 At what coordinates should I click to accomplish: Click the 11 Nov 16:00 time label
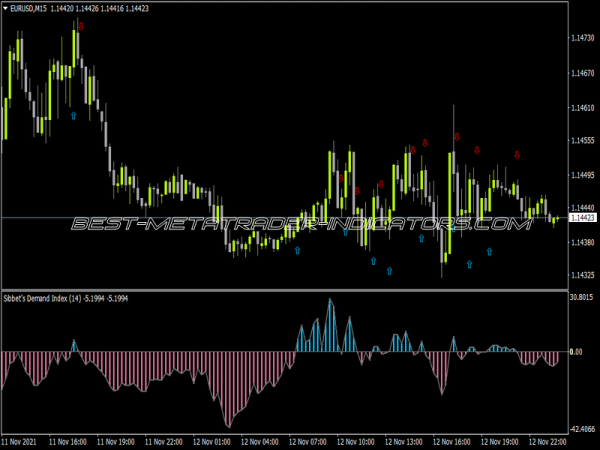(68, 442)
